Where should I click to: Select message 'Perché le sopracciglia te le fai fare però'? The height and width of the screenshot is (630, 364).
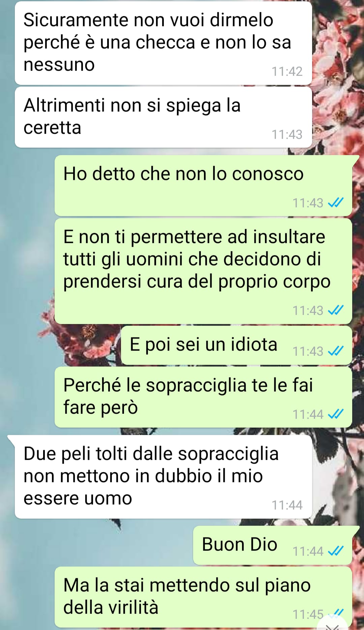click(x=203, y=397)
